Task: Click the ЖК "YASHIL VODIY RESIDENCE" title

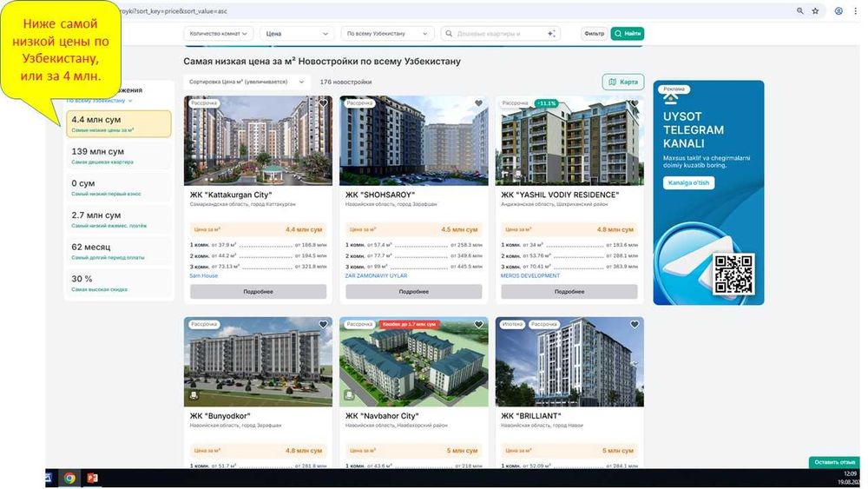Action: [560, 195]
